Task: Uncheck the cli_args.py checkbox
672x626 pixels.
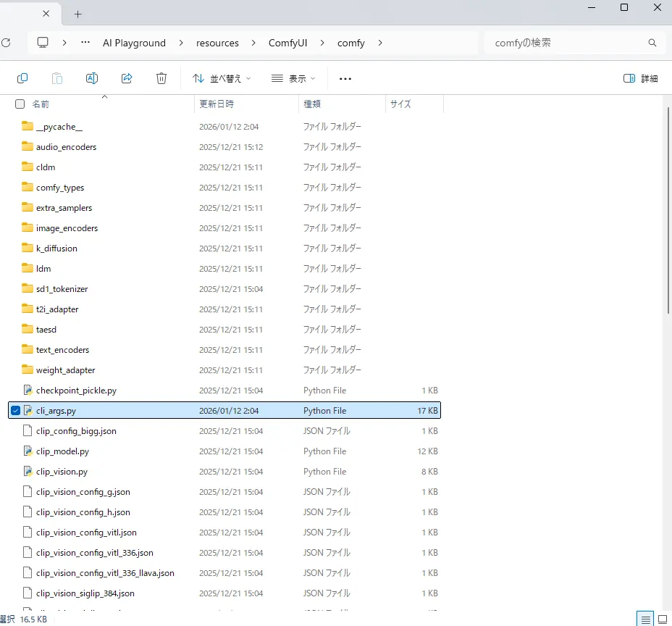Action: click(16, 411)
